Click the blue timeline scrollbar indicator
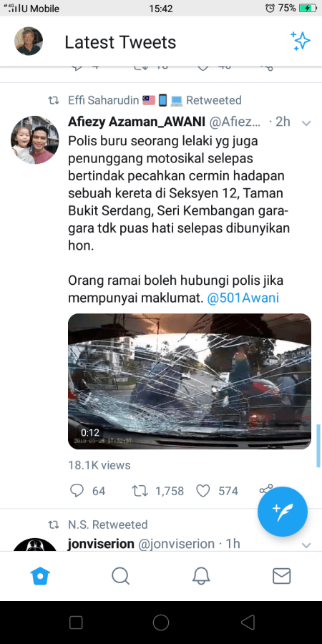 point(318,446)
